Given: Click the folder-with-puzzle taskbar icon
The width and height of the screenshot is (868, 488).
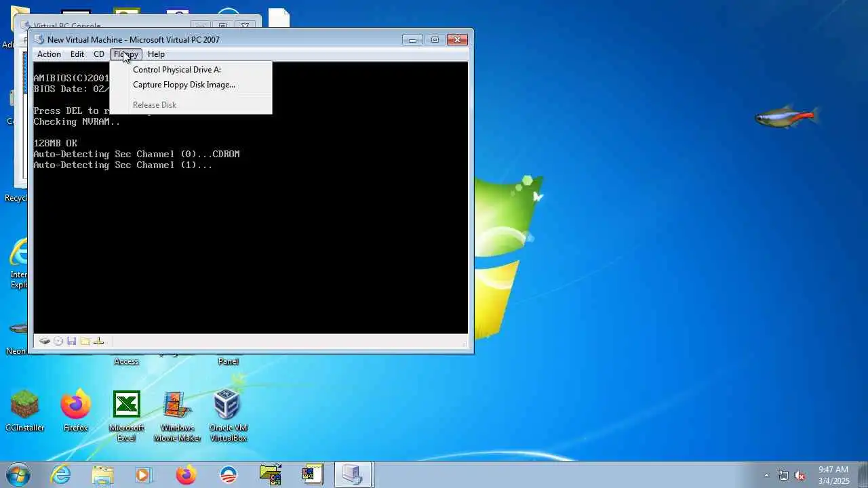Looking at the screenshot, I should tap(271, 474).
